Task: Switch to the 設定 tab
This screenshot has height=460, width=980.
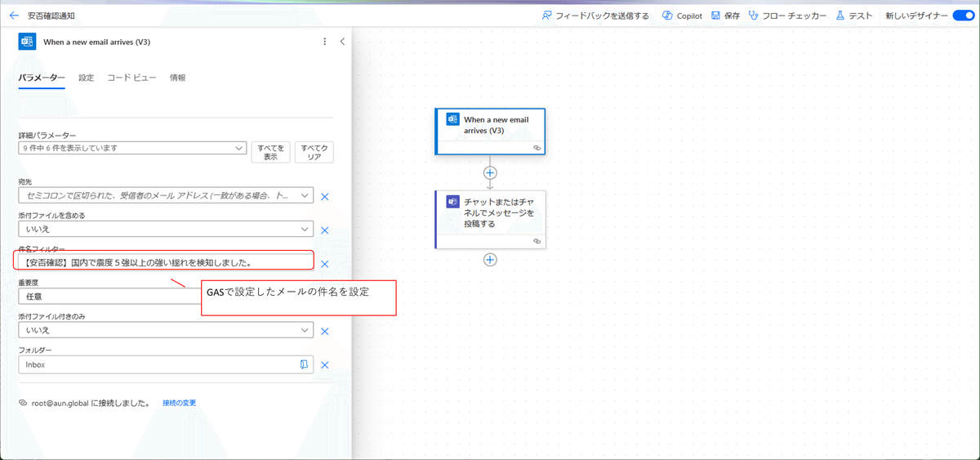Action: [86, 78]
